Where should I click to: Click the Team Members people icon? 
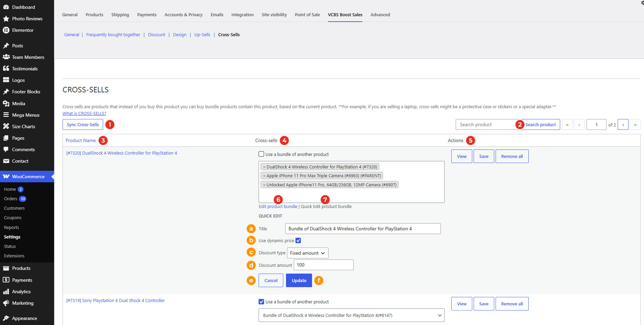click(6, 57)
